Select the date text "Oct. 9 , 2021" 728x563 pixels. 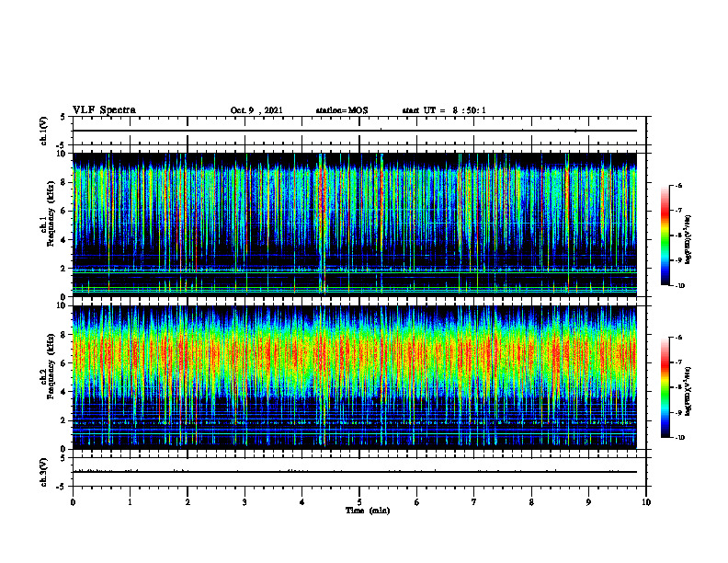click(x=256, y=110)
